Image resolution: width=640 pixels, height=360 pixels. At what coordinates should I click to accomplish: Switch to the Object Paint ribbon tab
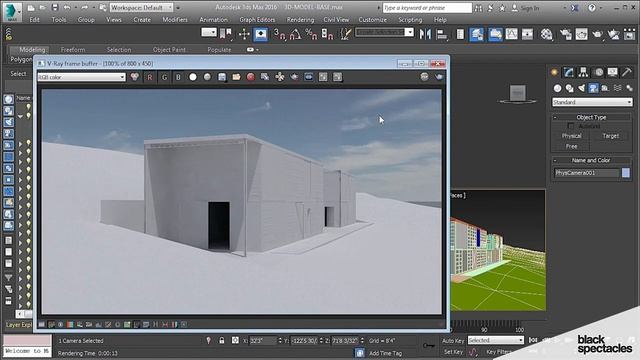coord(169,49)
